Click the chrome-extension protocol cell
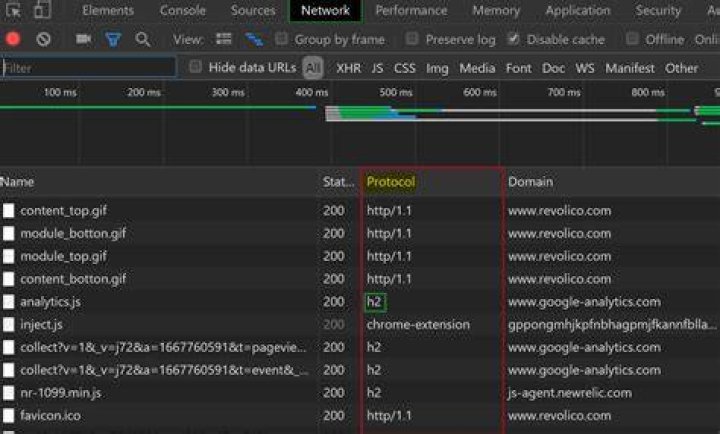This screenshot has width=720, height=434. (418, 325)
